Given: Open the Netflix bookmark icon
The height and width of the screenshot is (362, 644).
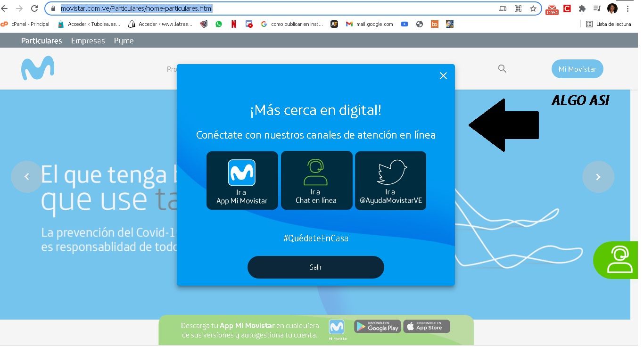Looking at the screenshot, I should coord(234,24).
